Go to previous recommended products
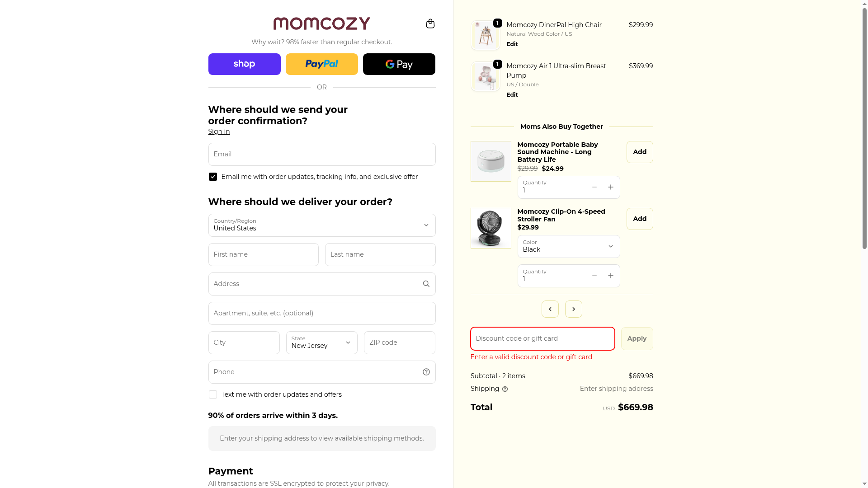Viewport: 868px width, 488px height. coord(550,309)
